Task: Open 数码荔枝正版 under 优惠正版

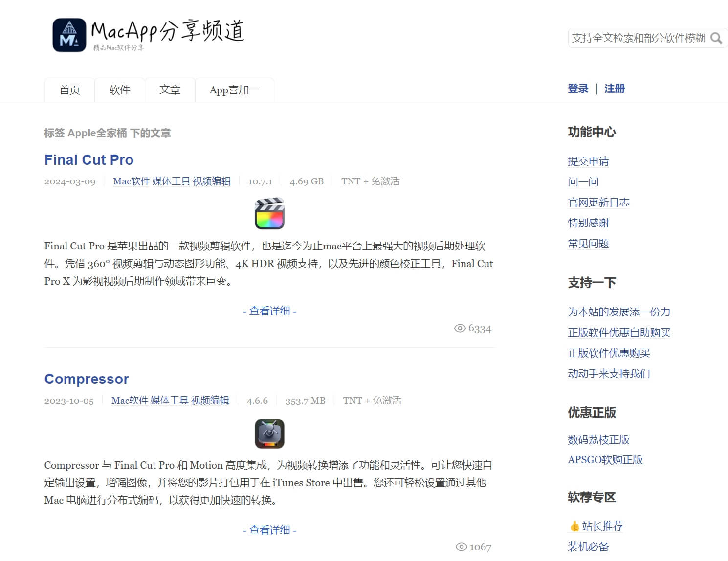Action: click(x=598, y=440)
